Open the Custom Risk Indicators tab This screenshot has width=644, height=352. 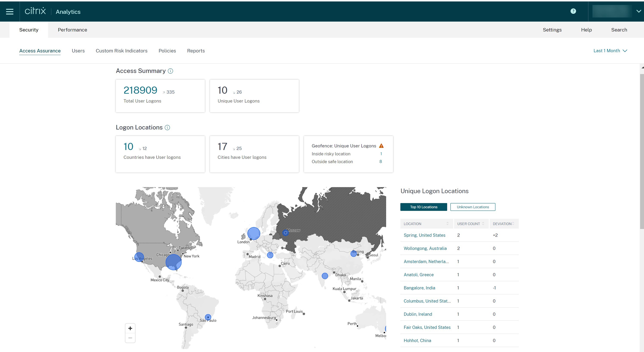pyautogui.click(x=122, y=51)
